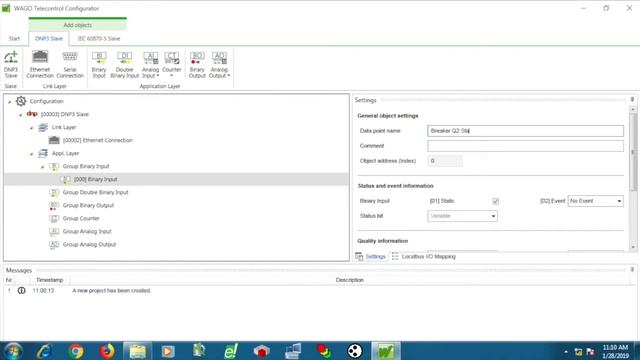The height and width of the screenshot is (360, 640).
Task: Open the Start tab
Action: click(x=14, y=38)
